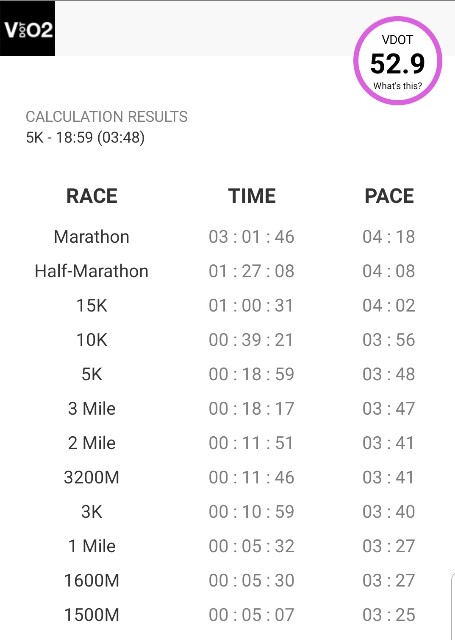This screenshot has height=640, width=455.
Task: Click the RACE column header
Action: click(x=92, y=196)
